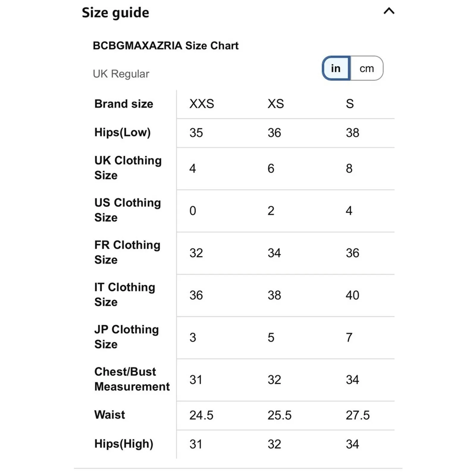Screen dimensions: 476x476
Task: Click the JP Clothing Size label
Action: point(126,337)
